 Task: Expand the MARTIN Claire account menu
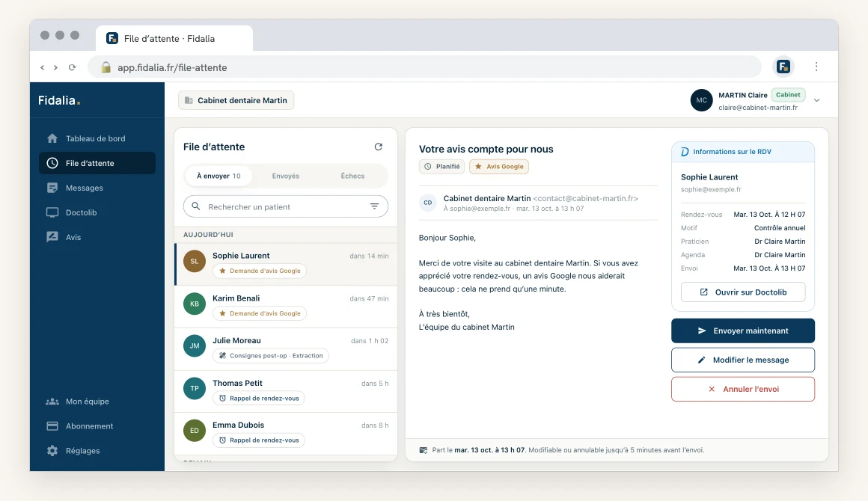[x=816, y=100]
